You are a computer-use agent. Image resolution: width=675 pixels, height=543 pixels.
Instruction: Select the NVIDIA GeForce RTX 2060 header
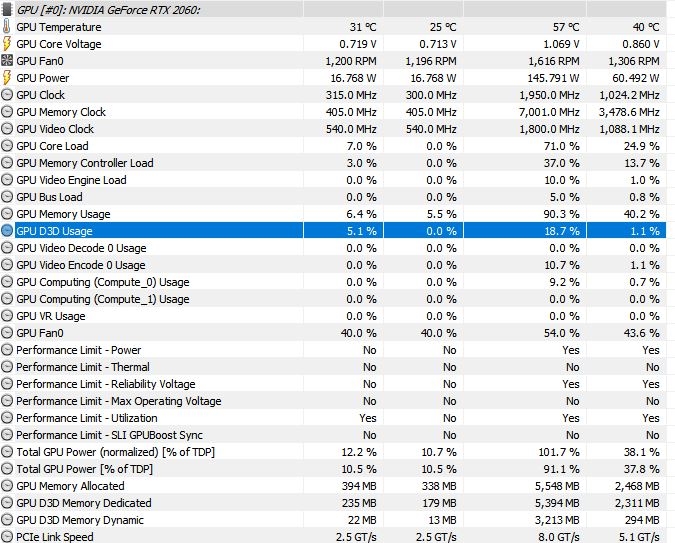108,10
